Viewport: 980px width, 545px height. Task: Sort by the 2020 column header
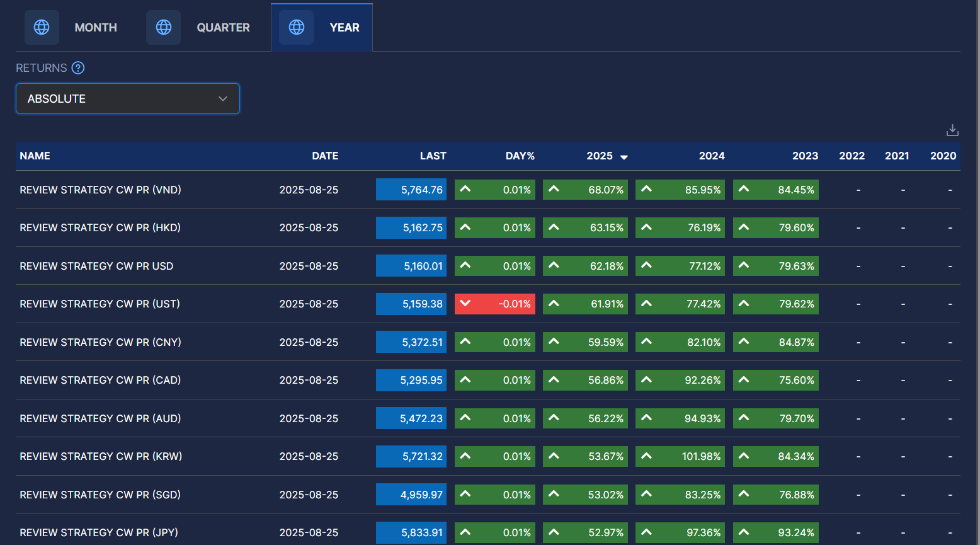pyautogui.click(x=943, y=156)
